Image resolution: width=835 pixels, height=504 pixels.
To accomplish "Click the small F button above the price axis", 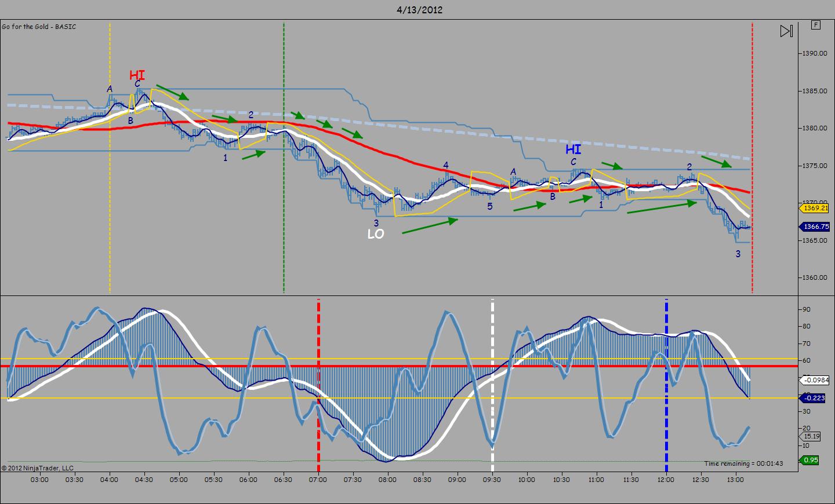I will tap(816, 25).
